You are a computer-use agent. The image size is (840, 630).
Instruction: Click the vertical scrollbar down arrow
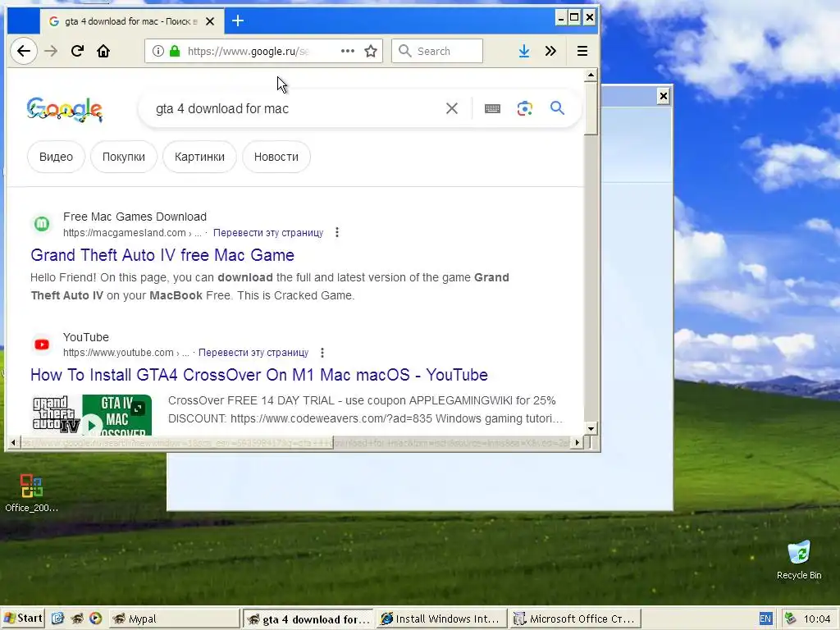591,428
